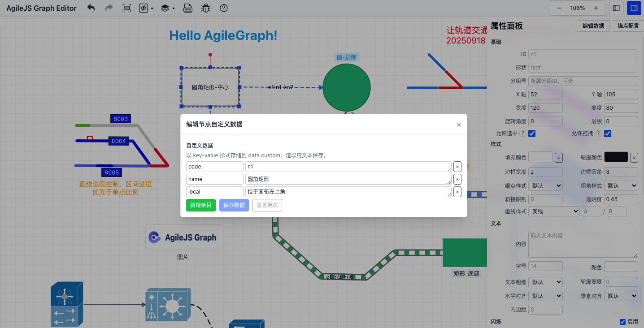Viewport: 644px width, 328px height.
Task: Click the 8003 track label
Action: [x=121, y=119]
